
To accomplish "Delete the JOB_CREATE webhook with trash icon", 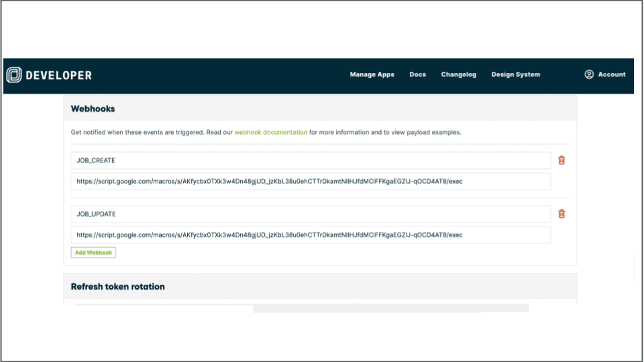I will (561, 160).
